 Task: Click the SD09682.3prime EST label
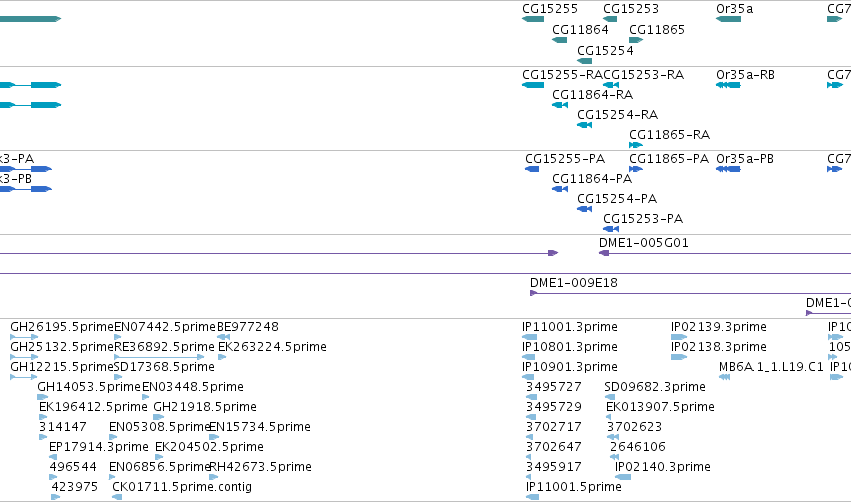[x=655, y=387]
